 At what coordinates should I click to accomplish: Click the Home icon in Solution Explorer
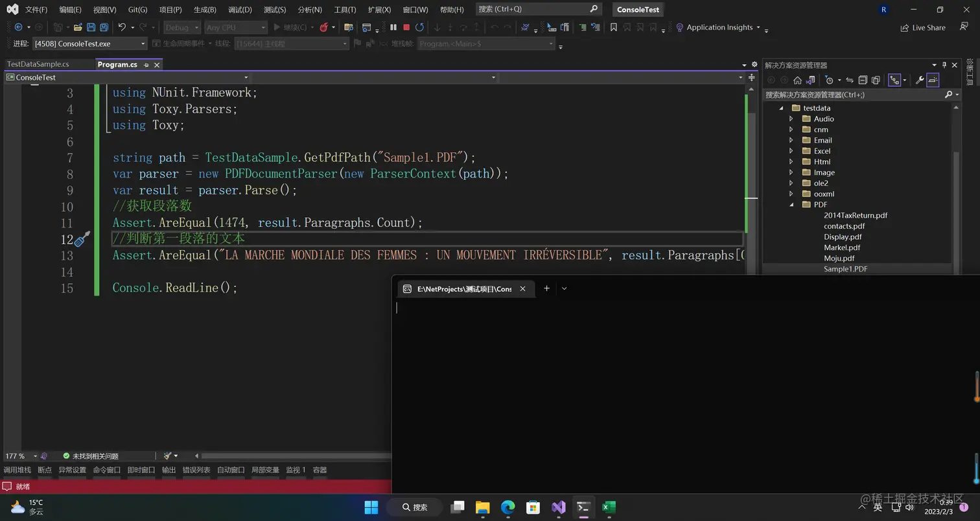(x=797, y=80)
